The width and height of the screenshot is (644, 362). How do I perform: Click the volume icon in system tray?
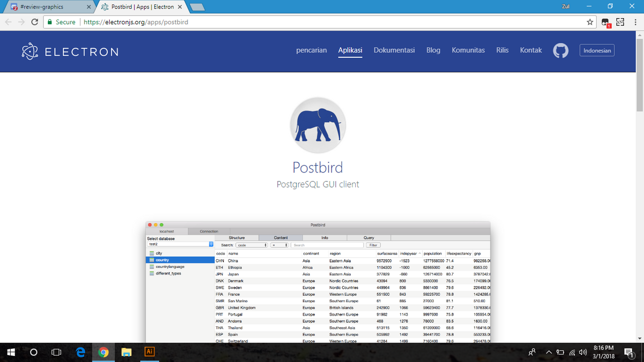583,352
